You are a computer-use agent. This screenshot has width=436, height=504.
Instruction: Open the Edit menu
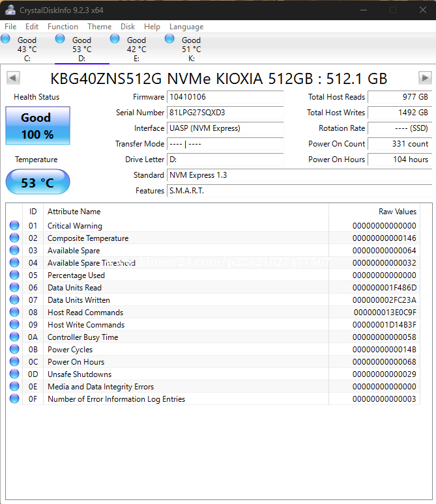coord(32,27)
